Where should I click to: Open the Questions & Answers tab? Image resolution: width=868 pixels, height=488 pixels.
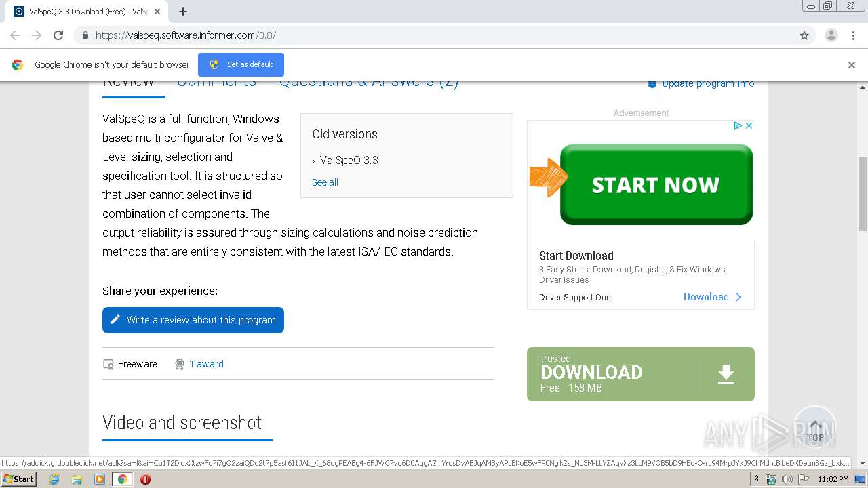click(369, 83)
